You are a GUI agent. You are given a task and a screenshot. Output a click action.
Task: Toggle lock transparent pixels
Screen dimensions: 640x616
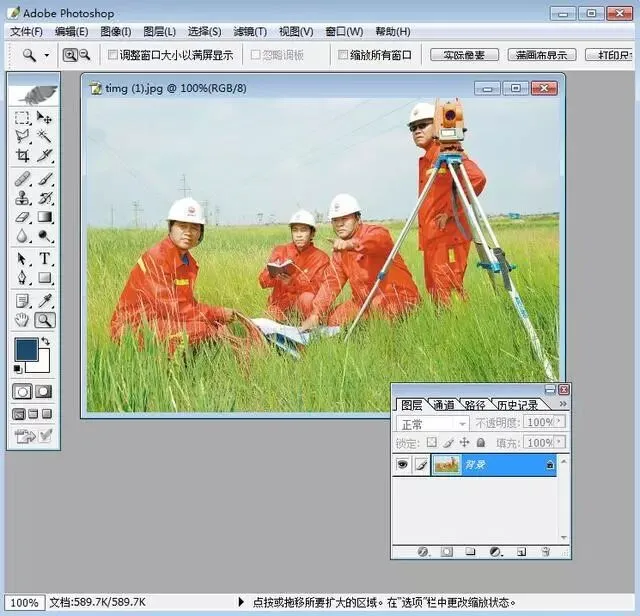coord(431,442)
